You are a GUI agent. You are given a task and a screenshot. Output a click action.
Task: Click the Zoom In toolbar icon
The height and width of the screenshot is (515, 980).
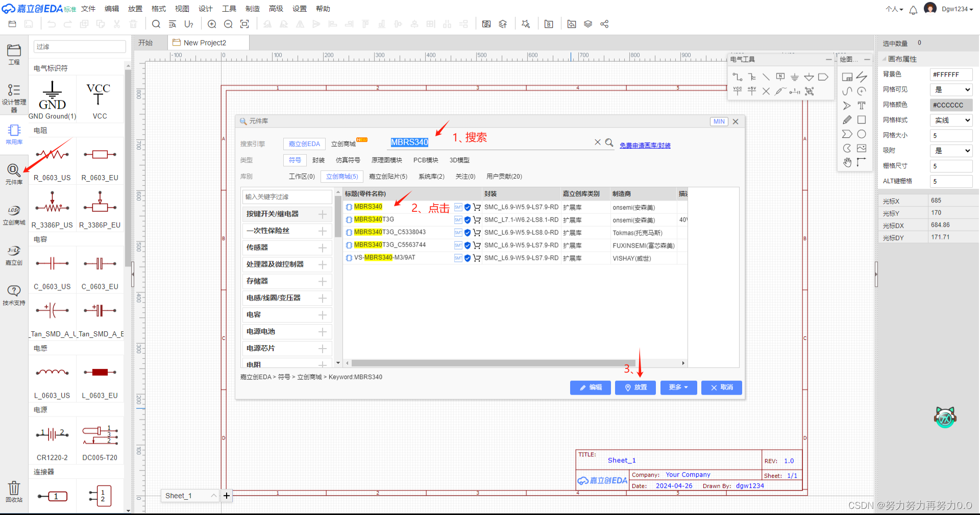tap(212, 24)
